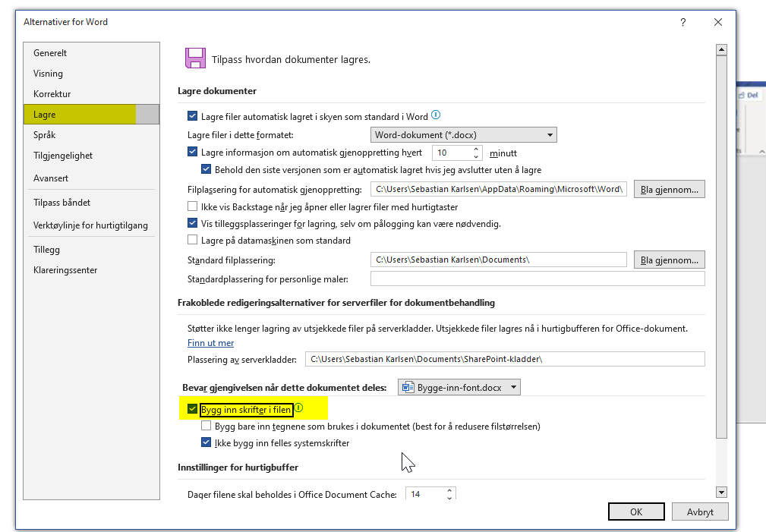Close the Alternativer for Word dialog

(717, 22)
